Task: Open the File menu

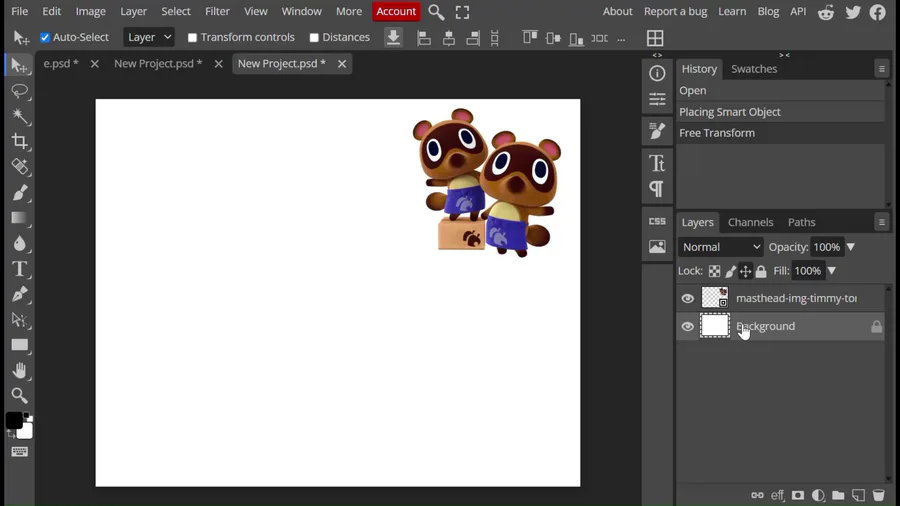Action: click(x=20, y=11)
